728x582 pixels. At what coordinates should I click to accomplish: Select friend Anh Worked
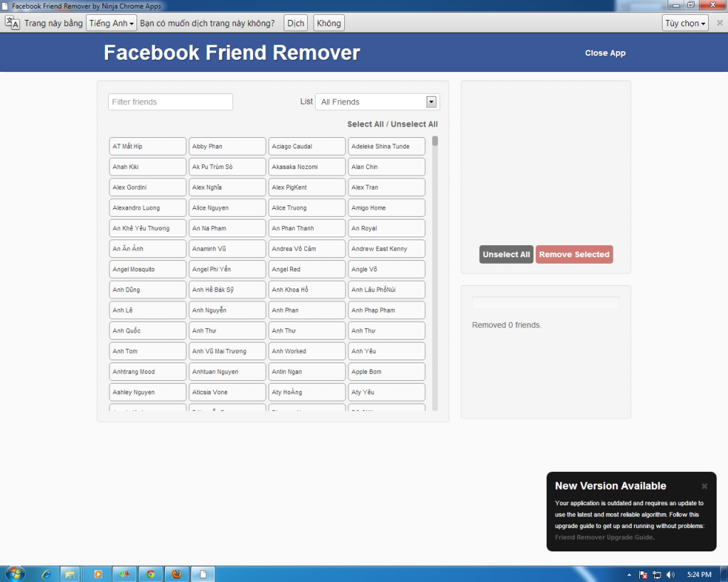pyautogui.click(x=307, y=351)
